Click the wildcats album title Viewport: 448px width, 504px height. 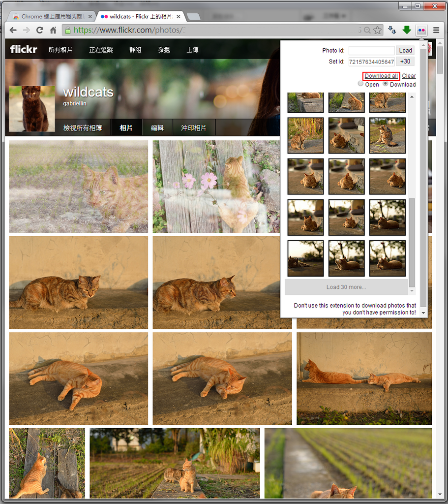[89, 92]
